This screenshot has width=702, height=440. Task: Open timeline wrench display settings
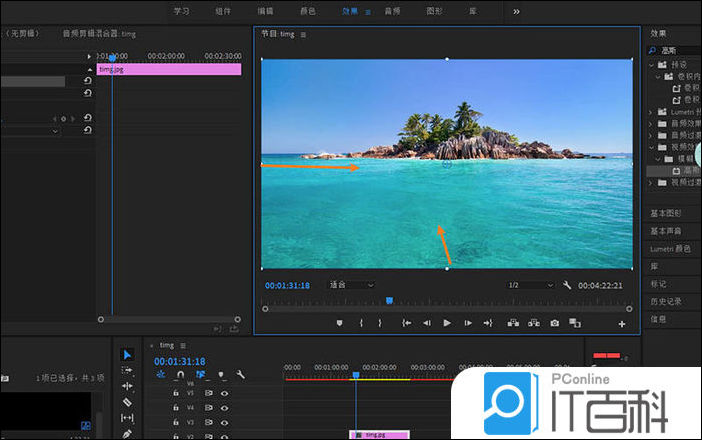241,375
